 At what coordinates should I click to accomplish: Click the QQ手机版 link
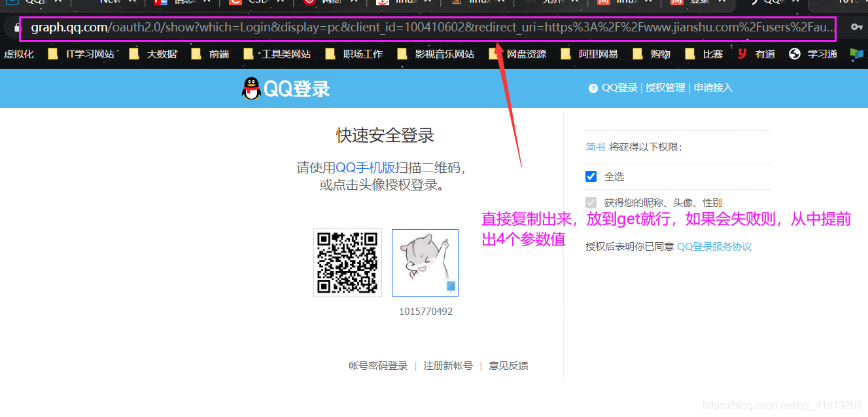pos(366,168)
